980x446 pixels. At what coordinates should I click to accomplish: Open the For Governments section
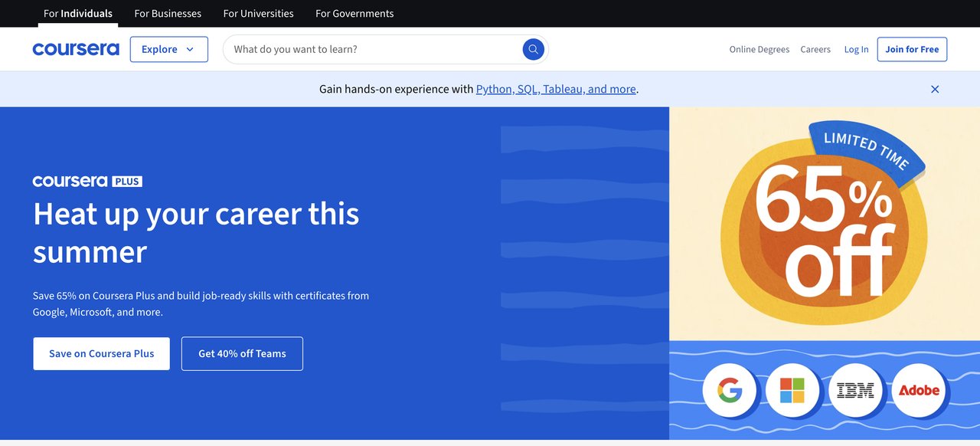[354, 13]
